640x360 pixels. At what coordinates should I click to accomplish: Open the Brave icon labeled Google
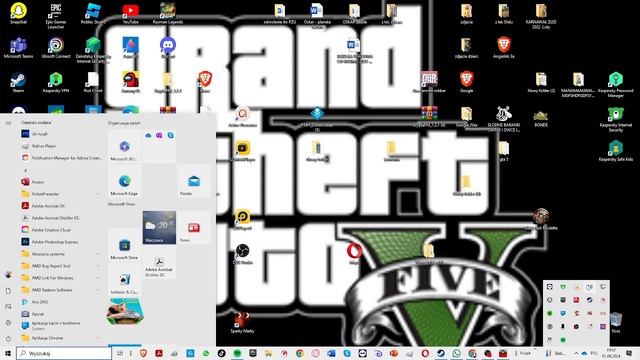[x=467, y=82]
